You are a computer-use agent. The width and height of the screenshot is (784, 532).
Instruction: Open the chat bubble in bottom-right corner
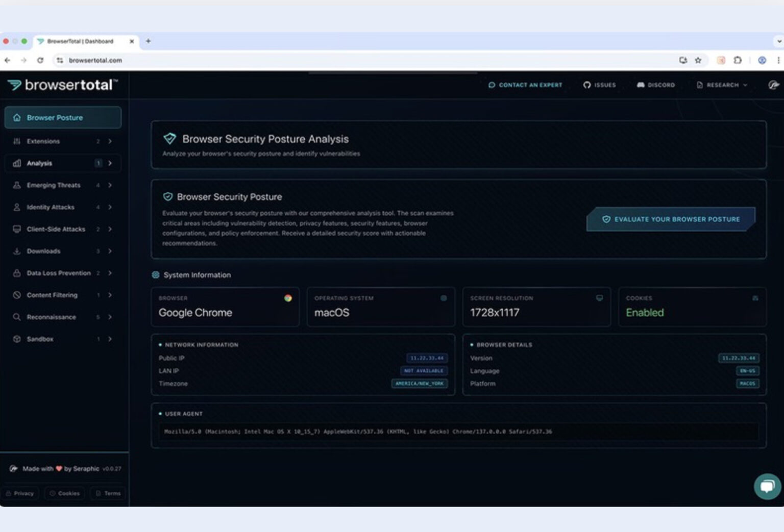767,486
